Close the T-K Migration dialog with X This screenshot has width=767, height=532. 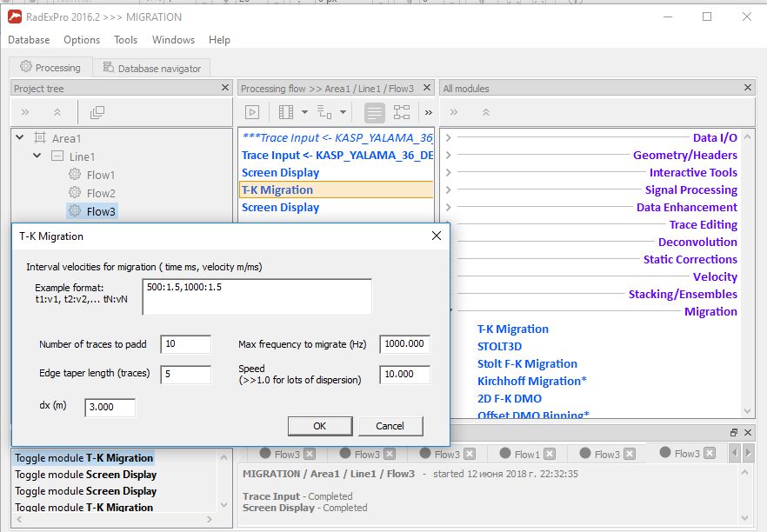437,236
